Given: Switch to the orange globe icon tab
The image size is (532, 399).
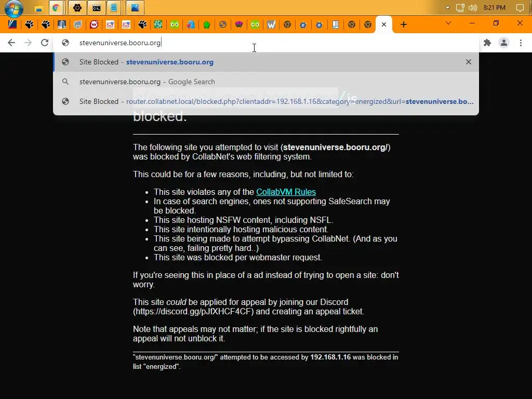Looking at the screenshot, I should pyautogui.click(x=223, y=24).
